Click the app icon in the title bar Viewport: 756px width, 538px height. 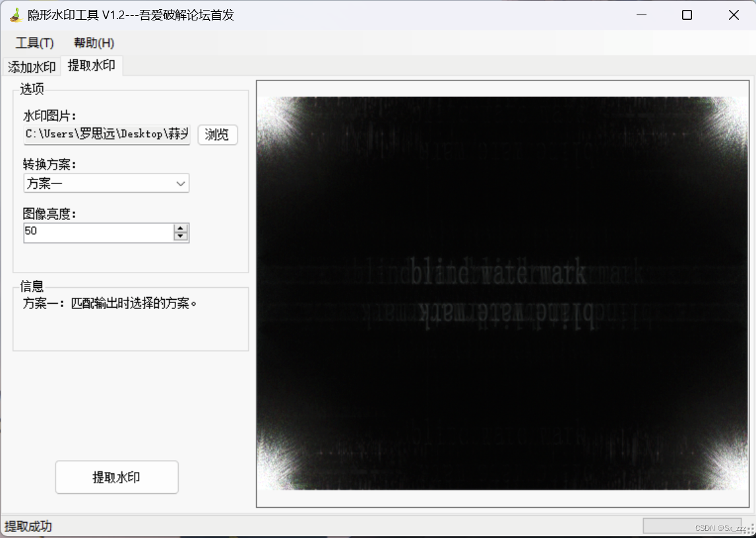click(x=16, y=15)
